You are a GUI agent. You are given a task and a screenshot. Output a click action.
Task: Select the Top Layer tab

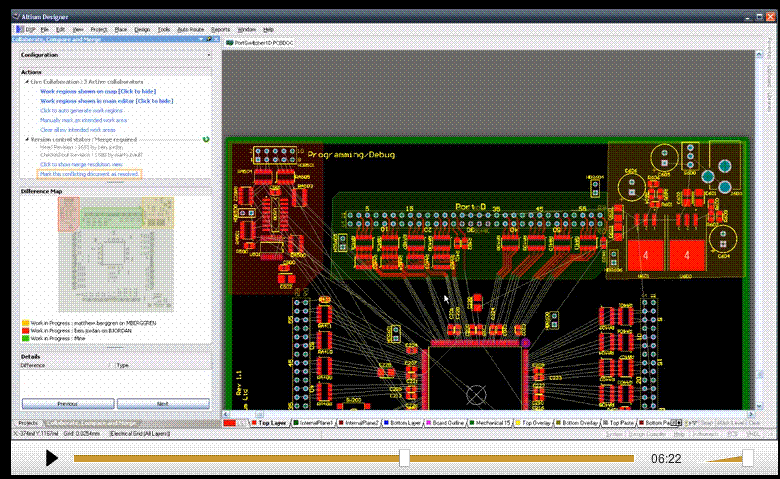(271, 423)
